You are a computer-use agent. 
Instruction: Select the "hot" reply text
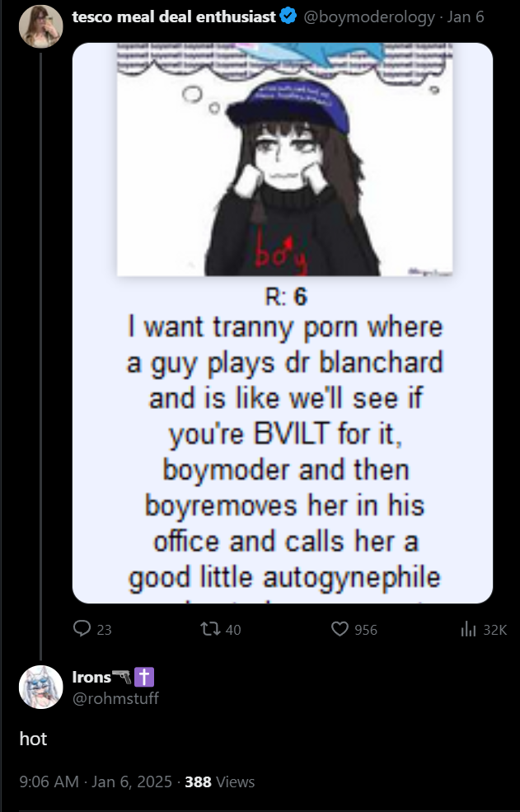(x=33, y=739)
